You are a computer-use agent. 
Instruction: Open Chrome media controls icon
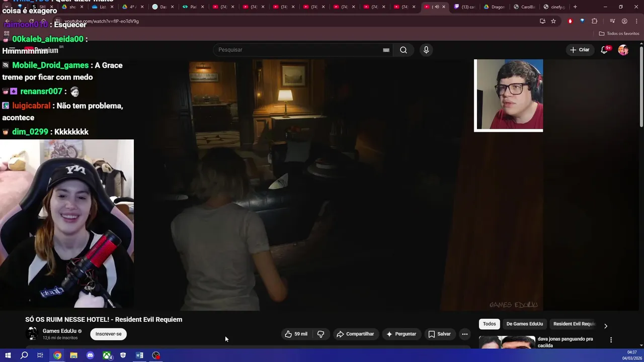click(612, 21)
